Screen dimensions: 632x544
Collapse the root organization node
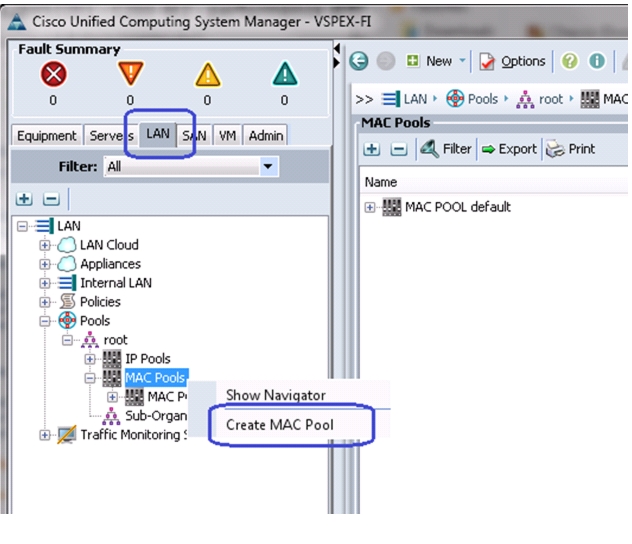[67, 341]
